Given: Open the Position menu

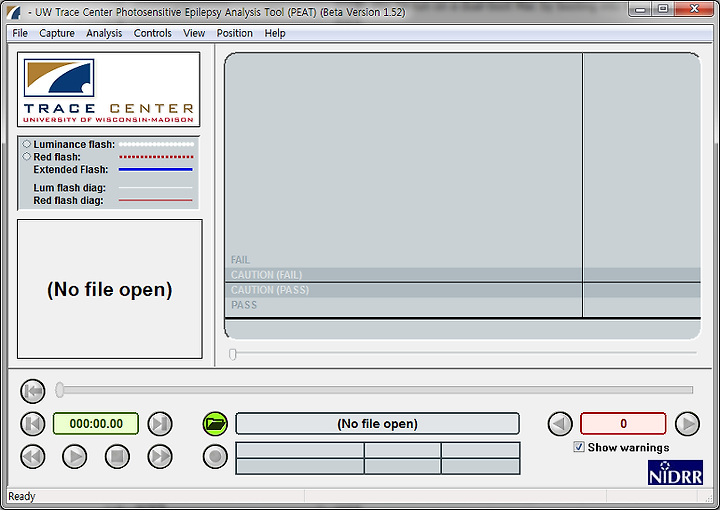Looking at the screenshot, I should coord(235,33).
